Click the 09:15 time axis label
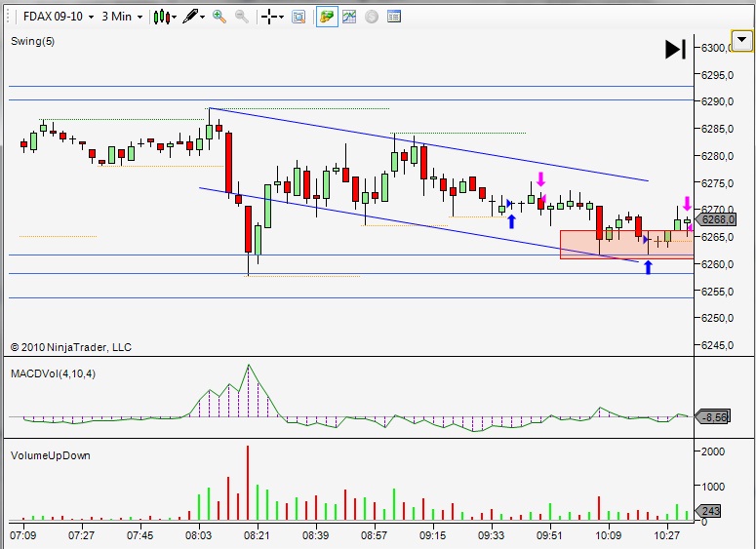Viewport: 756px width, 549px height. pos(432,535)
